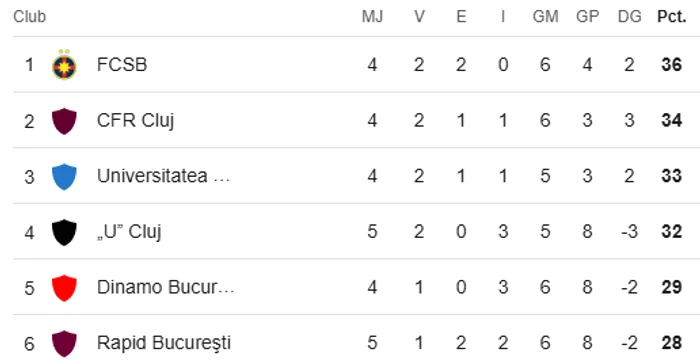Click FCSB's 36 points value
Screen dimensions: 700x364
(x=671, y=65)
